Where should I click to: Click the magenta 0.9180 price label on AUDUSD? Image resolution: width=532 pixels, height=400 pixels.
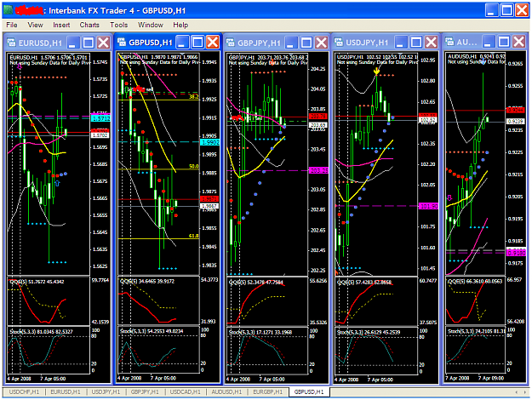pos(516,253)
